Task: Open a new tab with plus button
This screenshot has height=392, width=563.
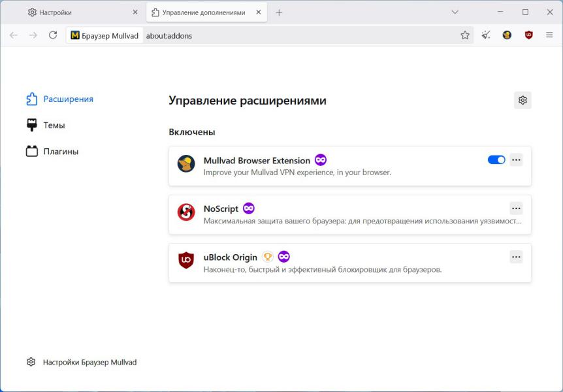Action: click(x=279, y=12)
